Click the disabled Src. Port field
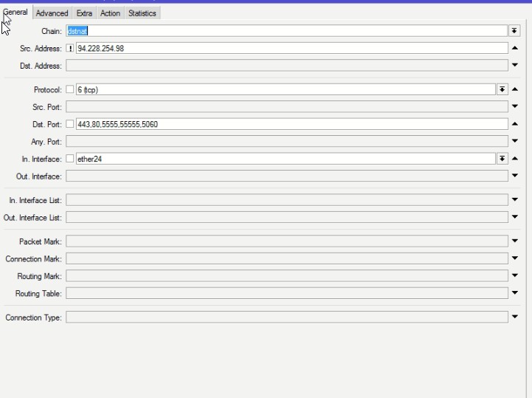This screenshot has width=532, height=398. point(287,106)
